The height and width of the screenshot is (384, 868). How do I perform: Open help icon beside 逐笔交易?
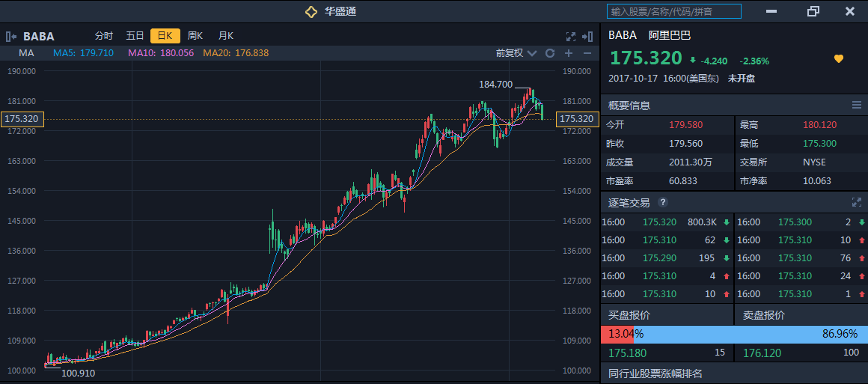click(x=662, y=202)
